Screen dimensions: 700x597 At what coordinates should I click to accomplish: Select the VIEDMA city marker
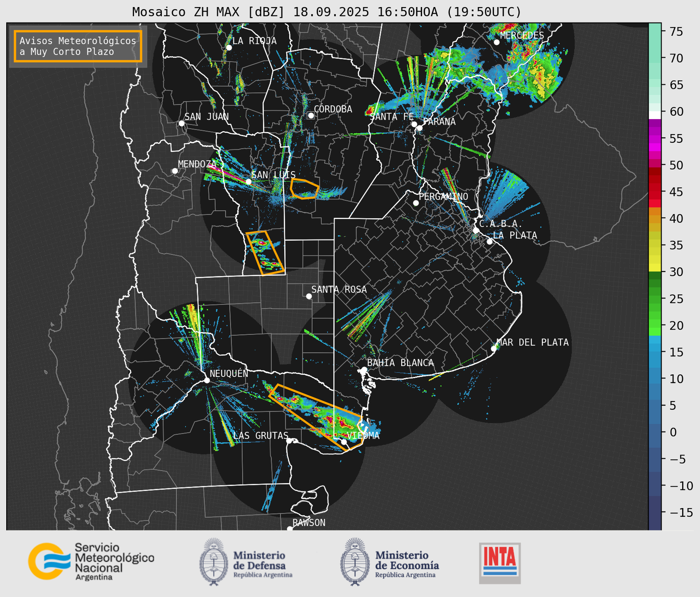point(344,442)
